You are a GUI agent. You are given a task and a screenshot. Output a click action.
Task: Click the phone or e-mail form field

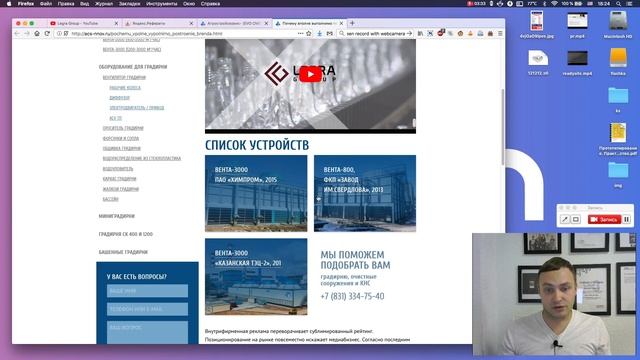[x=147, y=309]
